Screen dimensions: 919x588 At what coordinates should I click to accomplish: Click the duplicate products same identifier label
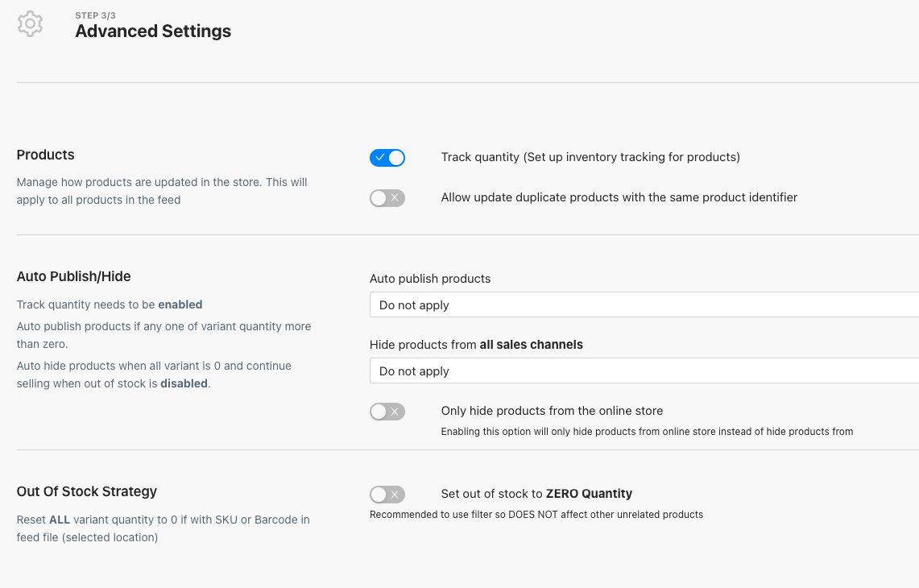click(x=619, y=197)
